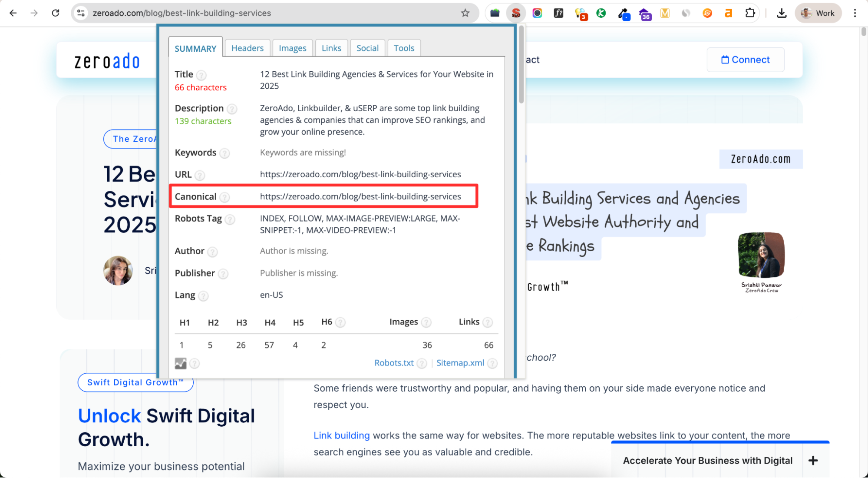Image resolution: width=868 pixels, height=478 pixels.
Task: Open the Chrome three-dot menu
Action: pyautogui.click(x=855, y=13)
